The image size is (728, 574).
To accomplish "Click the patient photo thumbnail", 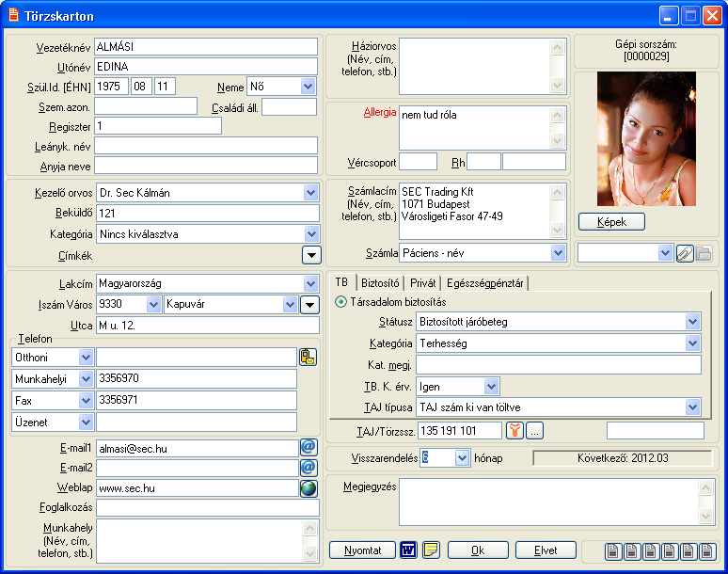I will pyautogui.click(x=646, y=139).
